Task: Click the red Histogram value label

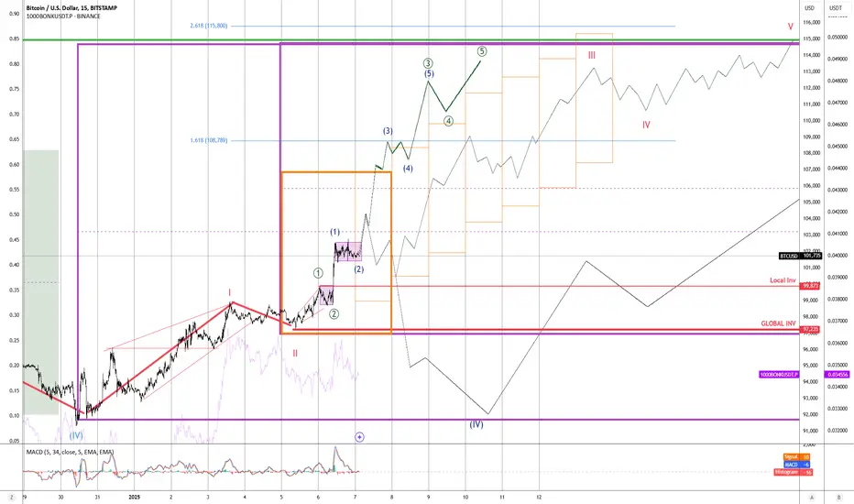Action: [793, 472]
